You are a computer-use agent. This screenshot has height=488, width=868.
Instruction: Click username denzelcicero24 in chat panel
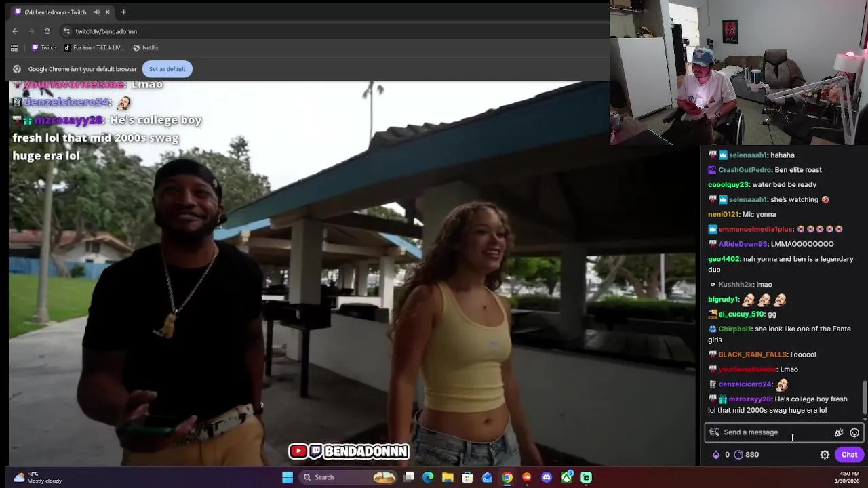(745, 384)
